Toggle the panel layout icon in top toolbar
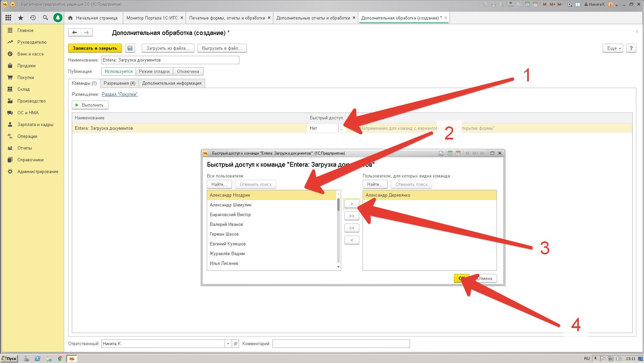Viewport: 644px width, 363px height. 578,4
